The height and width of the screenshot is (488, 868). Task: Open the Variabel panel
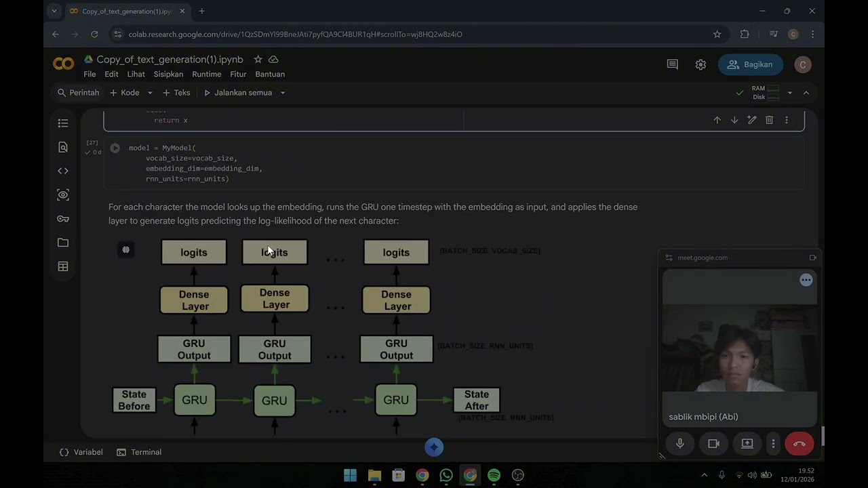(81, 452)
